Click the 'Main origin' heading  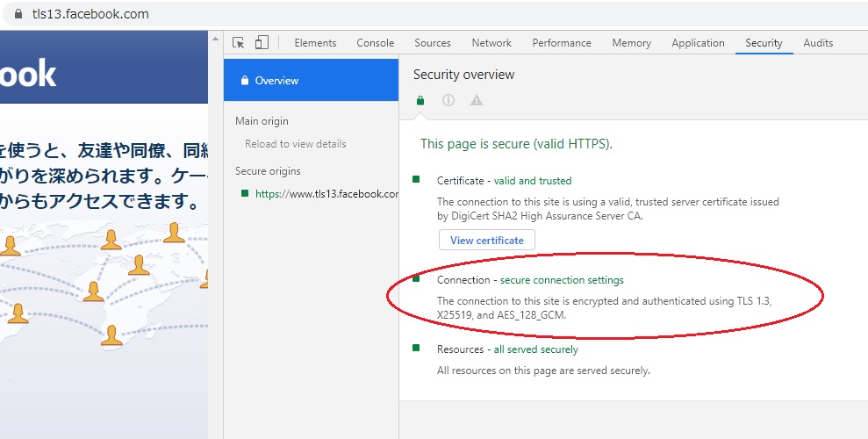pos(262,120)
